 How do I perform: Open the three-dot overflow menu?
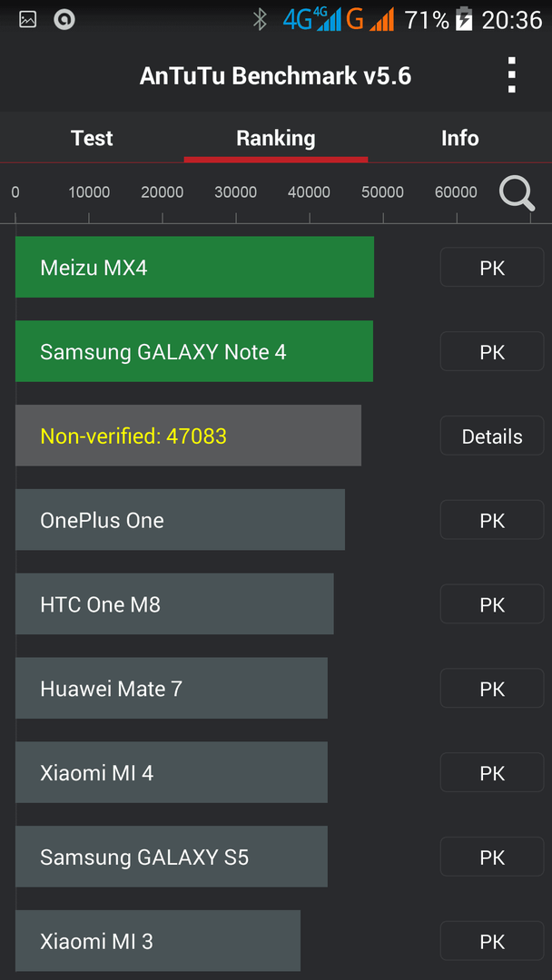pyautogui.click(x=511, y=75)
